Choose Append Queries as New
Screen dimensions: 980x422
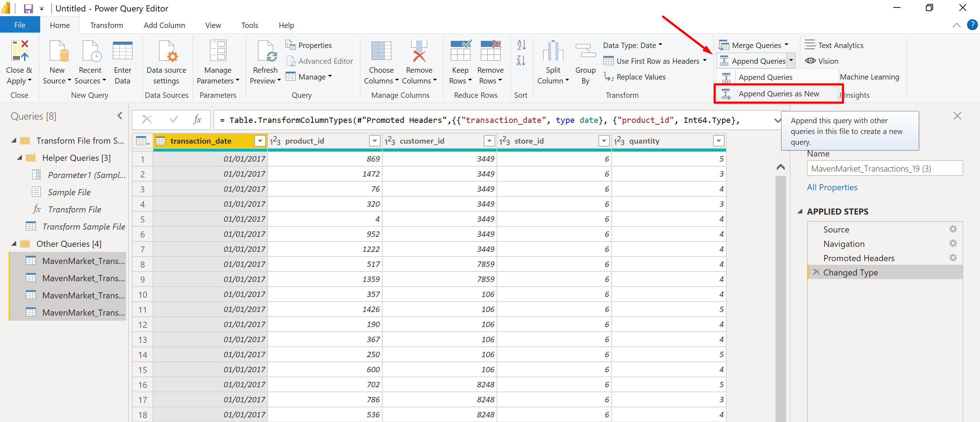tap(778, 93)
